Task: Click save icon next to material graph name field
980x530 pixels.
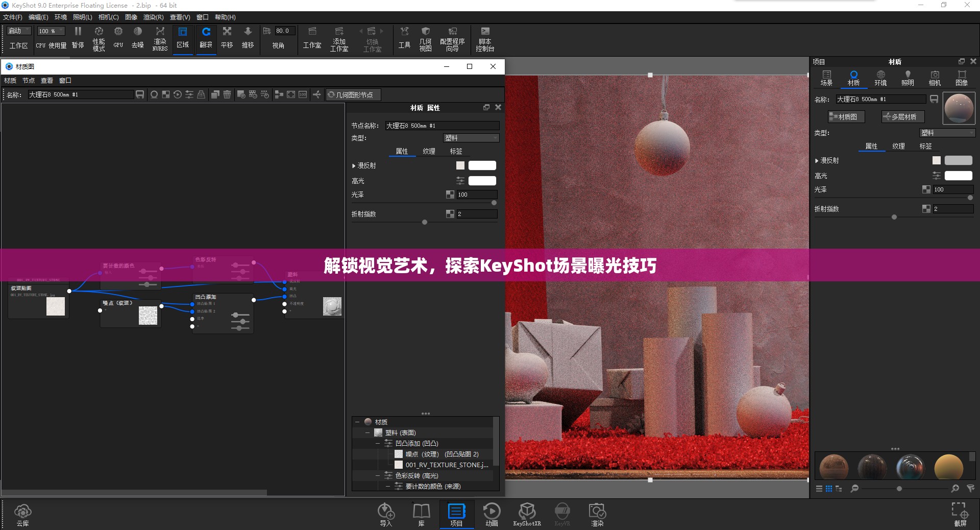Action: tap(139, 94)
